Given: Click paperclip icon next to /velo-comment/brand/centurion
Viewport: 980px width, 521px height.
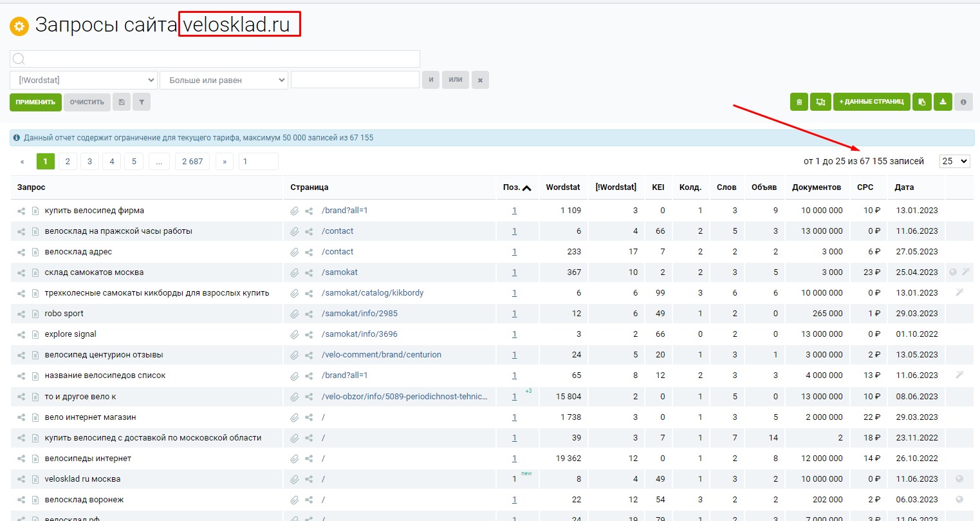Looking at the screenshot, I should coord(294,355).
